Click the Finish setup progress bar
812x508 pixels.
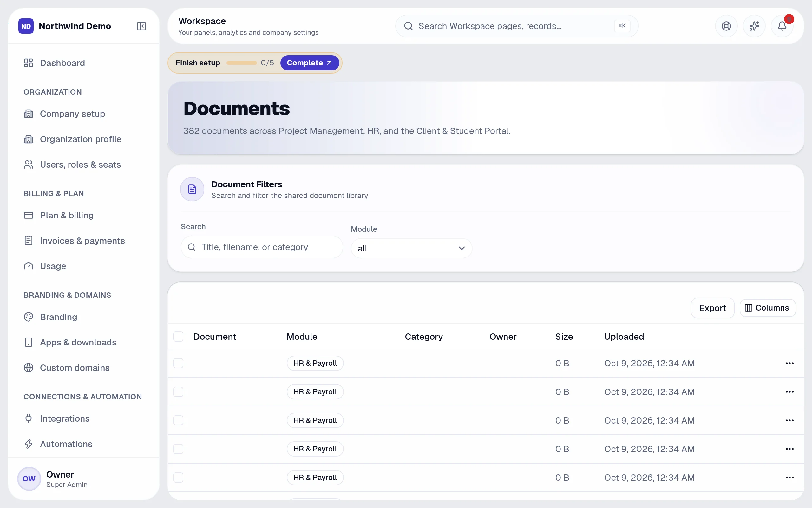coord(241,63)
